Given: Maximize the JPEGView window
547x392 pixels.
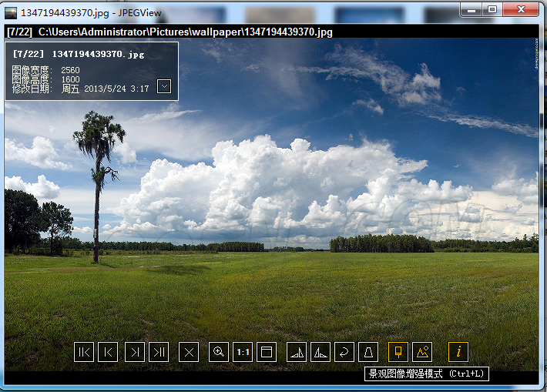Looking at the screenshot, I should 492,8.
